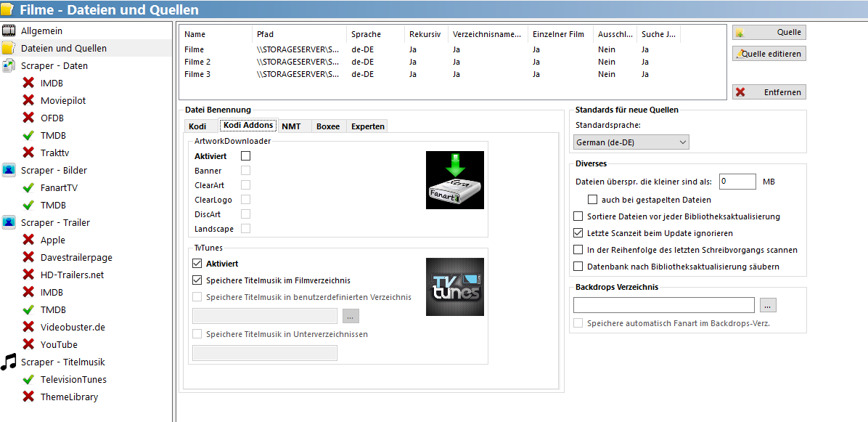Click the red X icon next to Davestrailerpage
The width and height of the screenshot is (868, 422).
coord(28,258)
